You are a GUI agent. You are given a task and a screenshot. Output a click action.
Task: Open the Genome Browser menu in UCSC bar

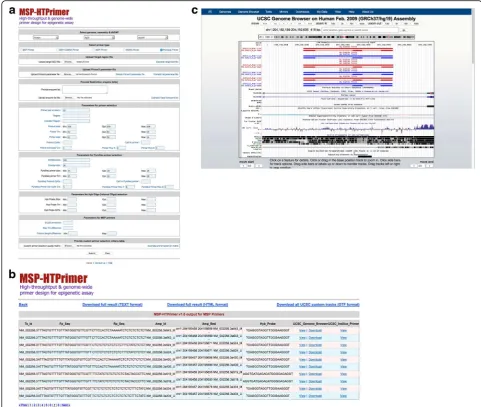249,12
